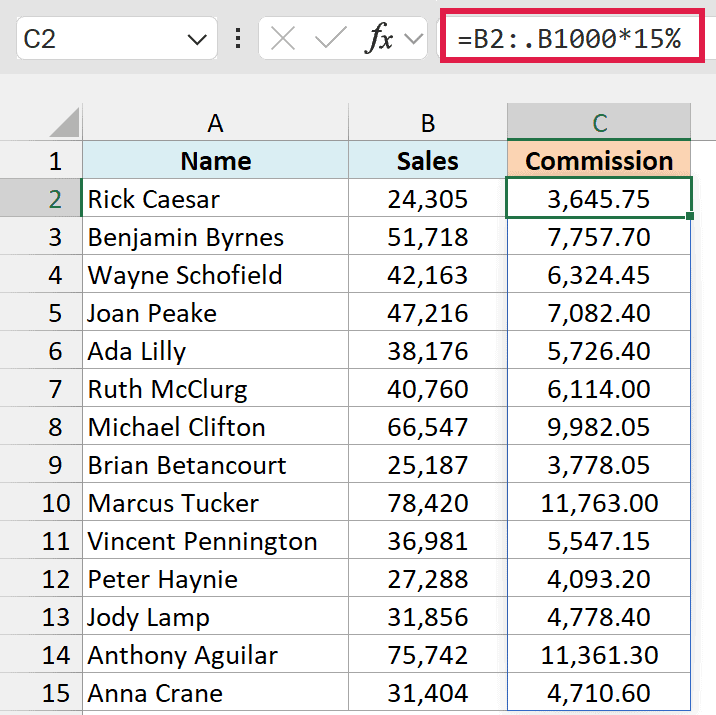Click the Sales header cell
The image size is (716, 715).
tap(428, 160)
